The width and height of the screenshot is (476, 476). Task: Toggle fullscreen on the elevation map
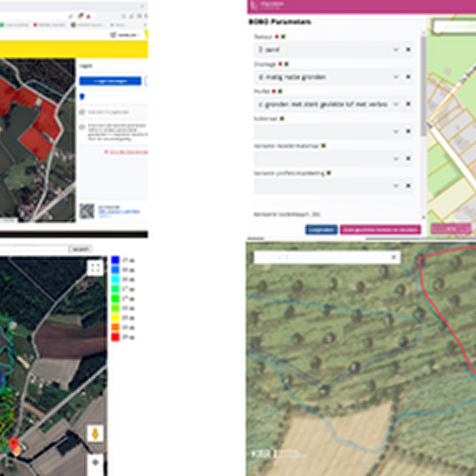point(95,268)
